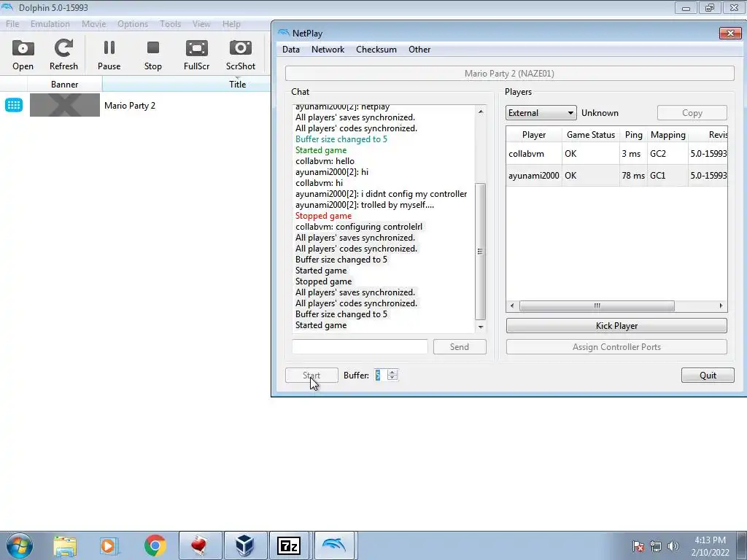747x560 pixels.
Task: Click the red 'Stopped game' chat line
Action: (x=323, y=216)
